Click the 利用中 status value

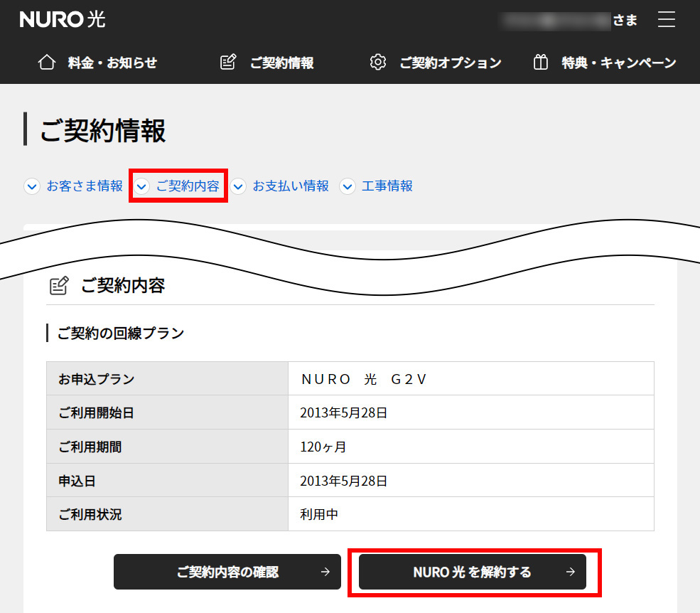[319, 514]
